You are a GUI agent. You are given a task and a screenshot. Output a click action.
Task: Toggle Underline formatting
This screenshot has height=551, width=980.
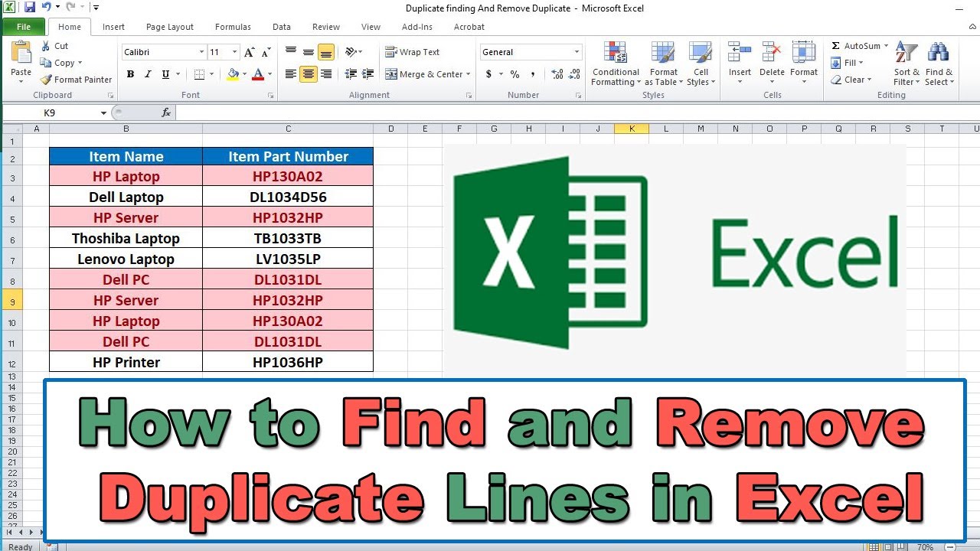pyautogui.click(x=165, y=74)
